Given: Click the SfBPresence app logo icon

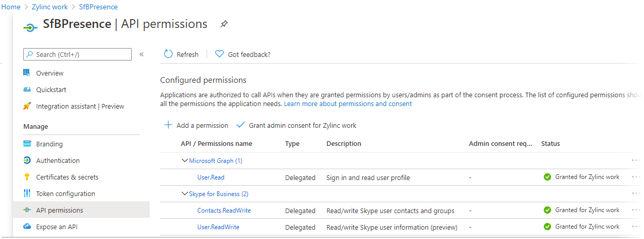Looking at the screenshot, I should (30, 28).
